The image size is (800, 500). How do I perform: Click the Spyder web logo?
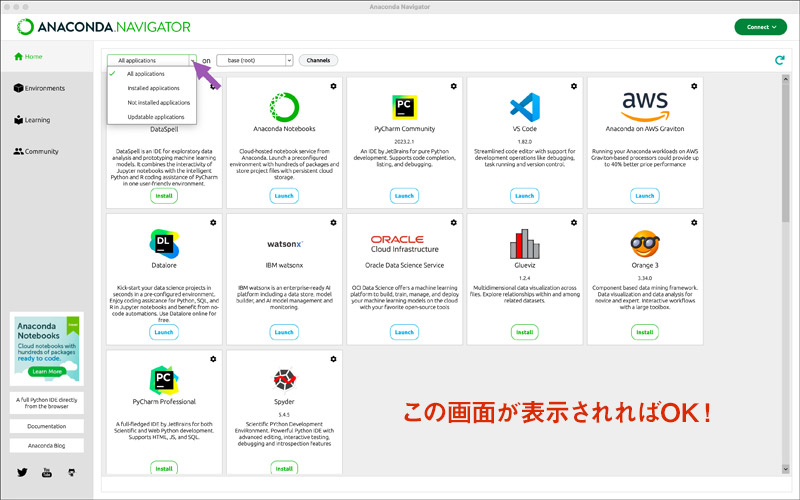[x=284, y=380]
